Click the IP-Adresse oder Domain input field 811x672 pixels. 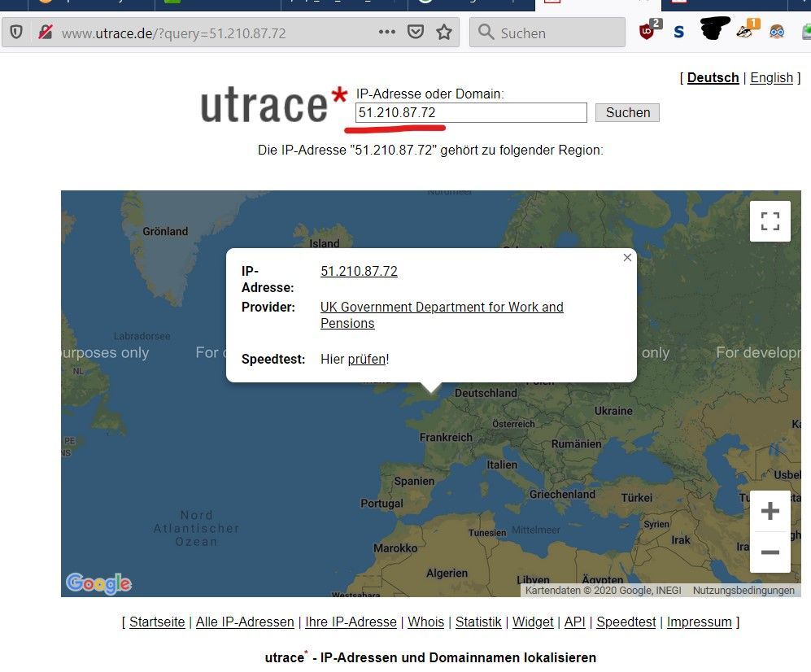(x=471, y=112)
